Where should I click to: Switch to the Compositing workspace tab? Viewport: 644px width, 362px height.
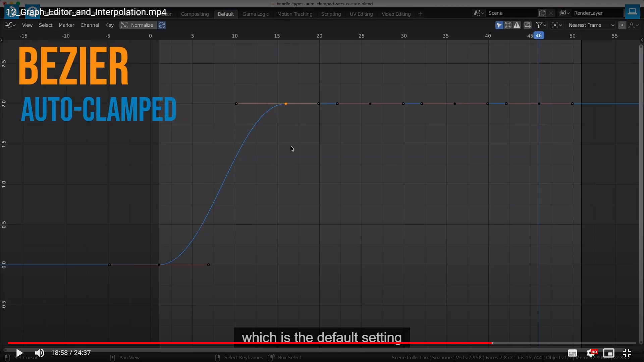[195, 14]
